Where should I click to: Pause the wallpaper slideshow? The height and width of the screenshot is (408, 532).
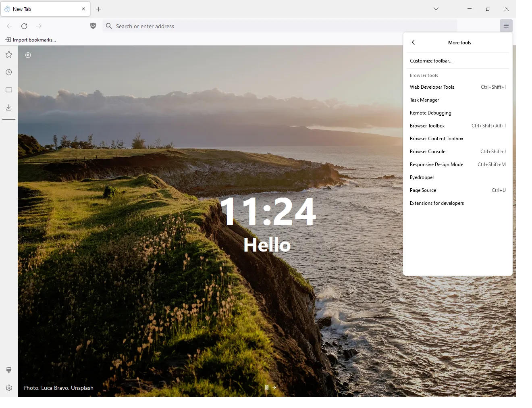pyautogui.click(x=266, y=387)
